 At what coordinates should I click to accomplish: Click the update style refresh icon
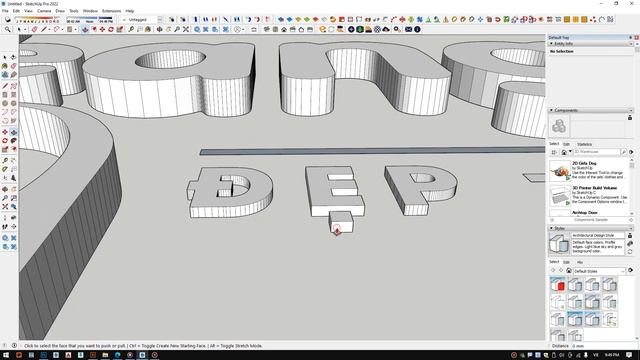[630, 252]
